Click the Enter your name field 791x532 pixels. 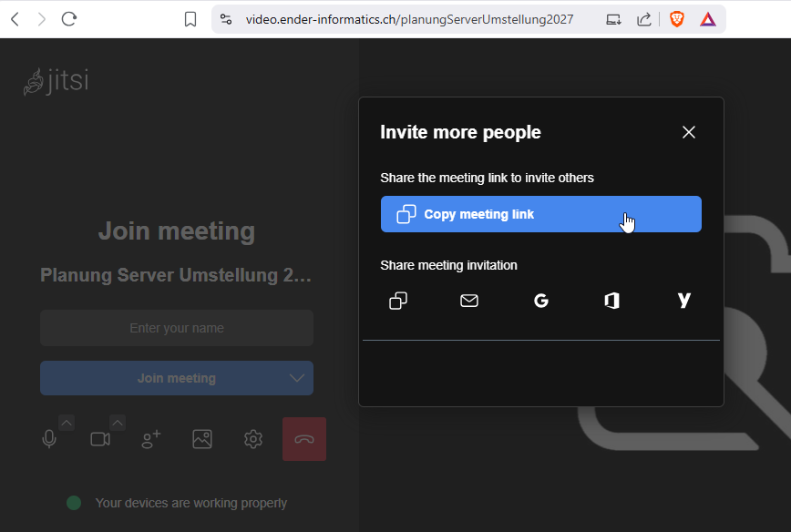point(177,328)
